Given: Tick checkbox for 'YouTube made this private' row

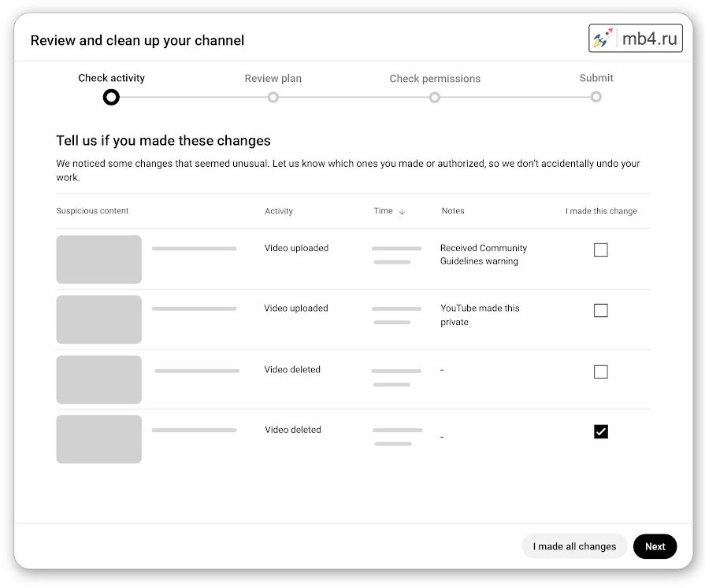Looking at the screenshot, I should (601, 310).
